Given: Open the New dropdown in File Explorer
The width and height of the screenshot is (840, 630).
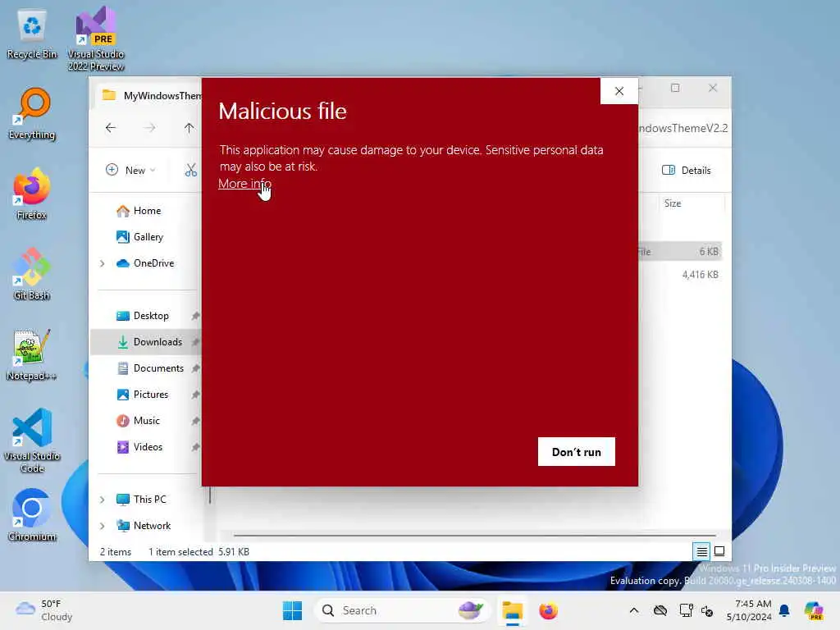Looking at the screenshot, I should (x=130, y=170).
